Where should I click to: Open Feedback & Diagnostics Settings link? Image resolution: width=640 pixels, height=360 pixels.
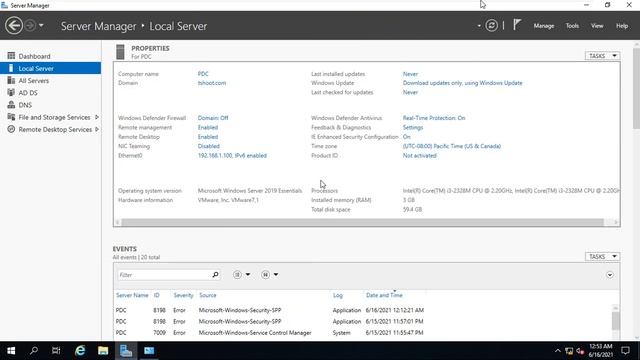pyautogui.click(x=413, y=127)
